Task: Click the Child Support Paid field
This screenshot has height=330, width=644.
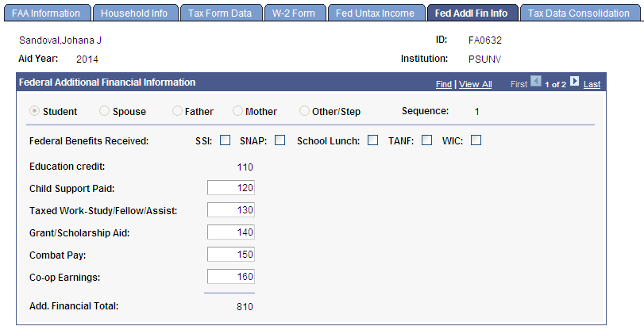Action: 231,188
